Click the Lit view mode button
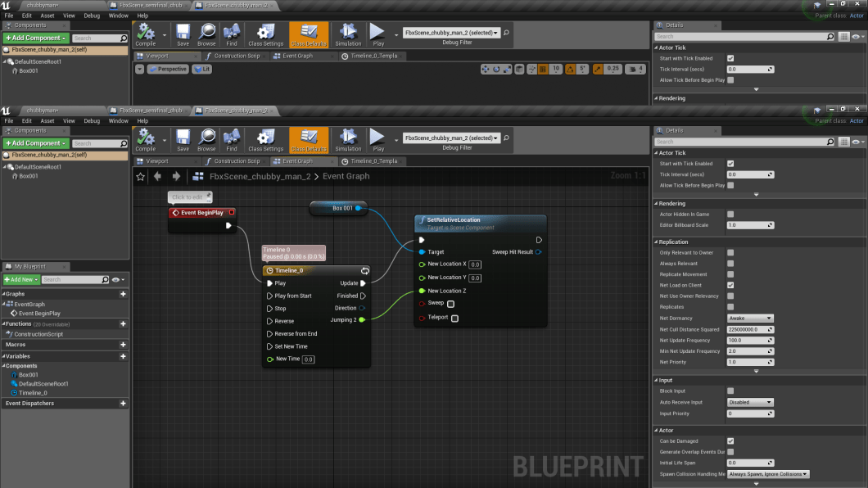 pos(201,70)
